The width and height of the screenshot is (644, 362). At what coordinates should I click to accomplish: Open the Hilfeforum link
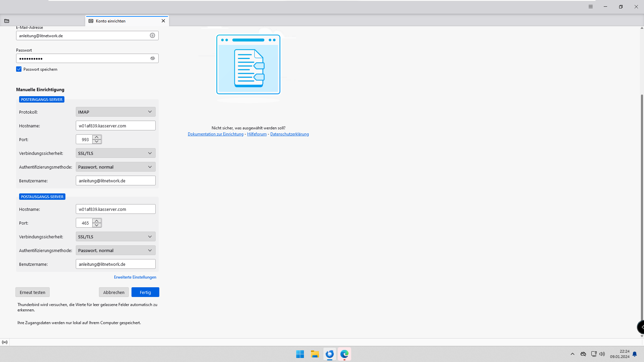point(257,134)
